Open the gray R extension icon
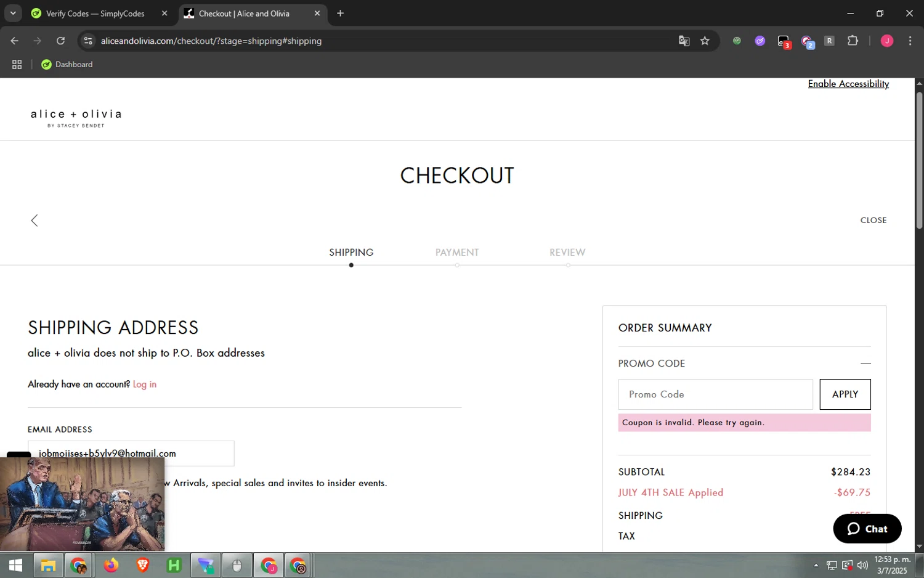The width and height of the screenshot is (924, 578). [x=830, y=41]
